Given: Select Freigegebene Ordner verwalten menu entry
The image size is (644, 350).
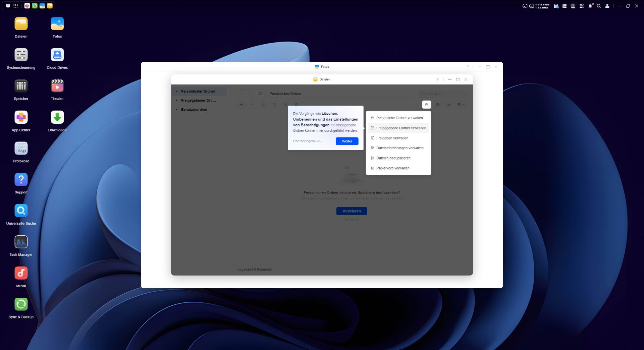Looking at the screenshot, I should pos(401,128).
